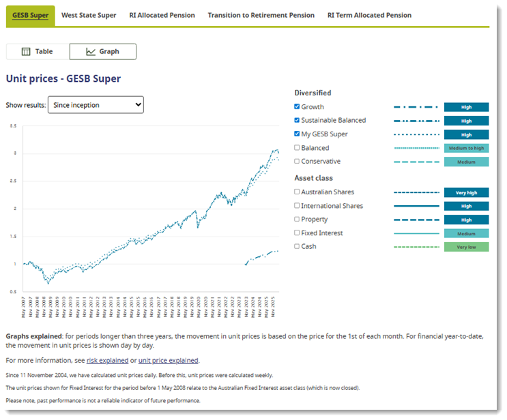Click the Fixed Interest Medium badge

tap(466, 233)
